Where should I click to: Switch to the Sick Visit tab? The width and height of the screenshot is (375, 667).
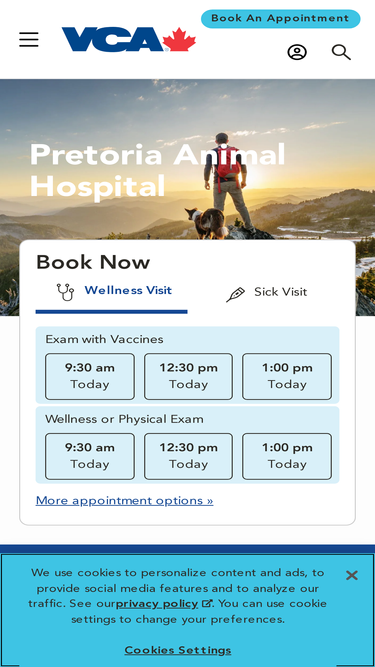click(267, 293)
